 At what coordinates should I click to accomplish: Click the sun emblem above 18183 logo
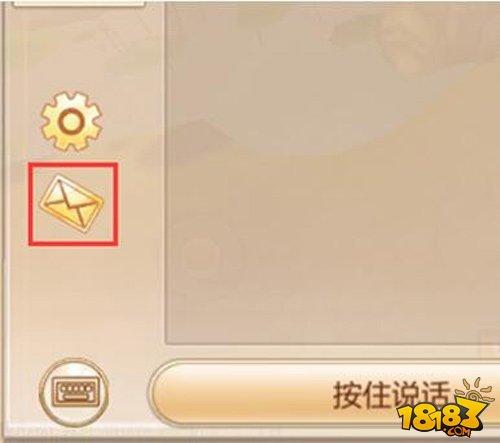473,391
